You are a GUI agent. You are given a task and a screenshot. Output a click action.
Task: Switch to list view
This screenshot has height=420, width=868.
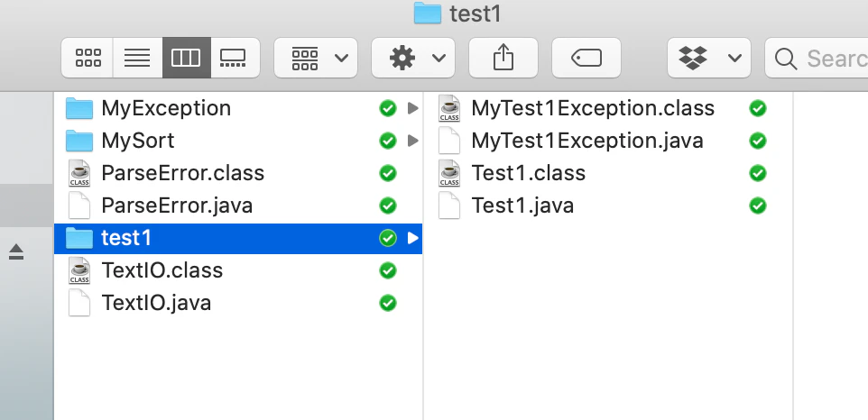[137, 59]
